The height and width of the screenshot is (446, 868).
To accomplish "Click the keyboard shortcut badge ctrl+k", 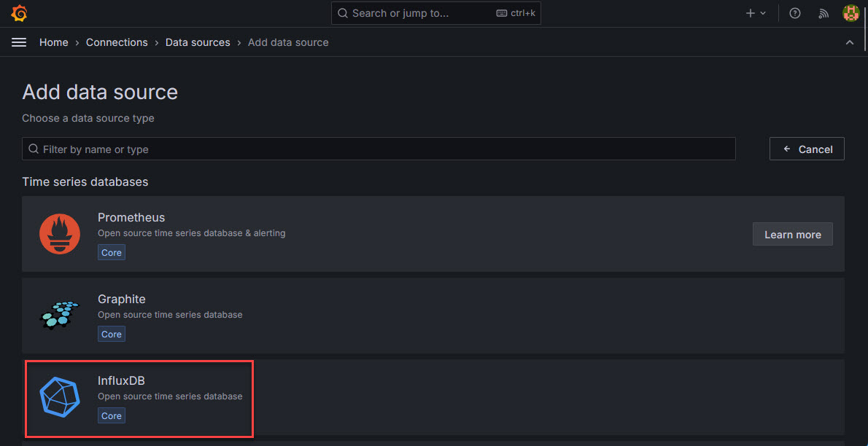I will tap(516, 12).
